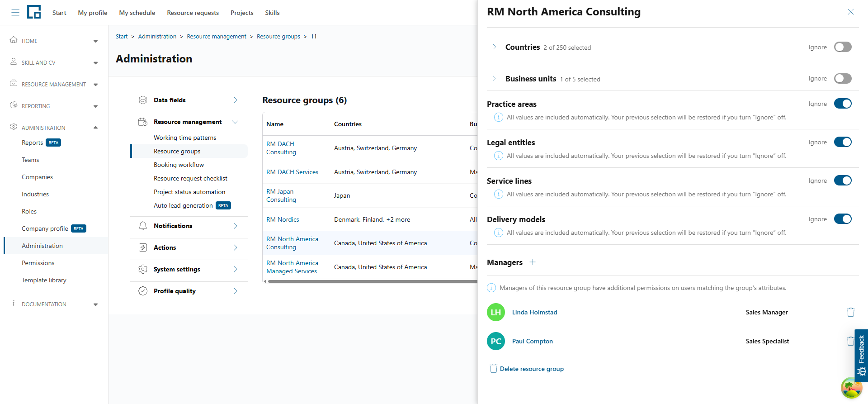Click the Data fields layers icon
This screenshot has width=868, height=404.
point(143,100)
